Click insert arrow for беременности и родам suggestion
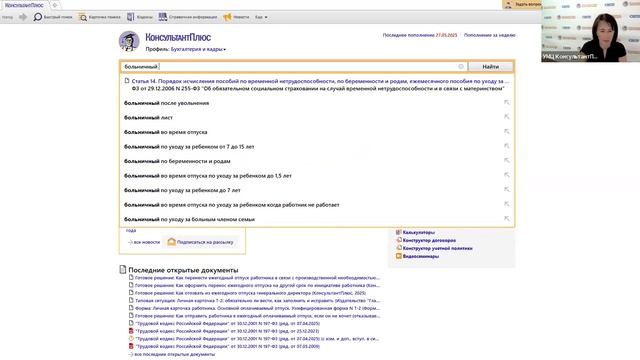This screenshot has width=640, height=360. tap(507, 160)
